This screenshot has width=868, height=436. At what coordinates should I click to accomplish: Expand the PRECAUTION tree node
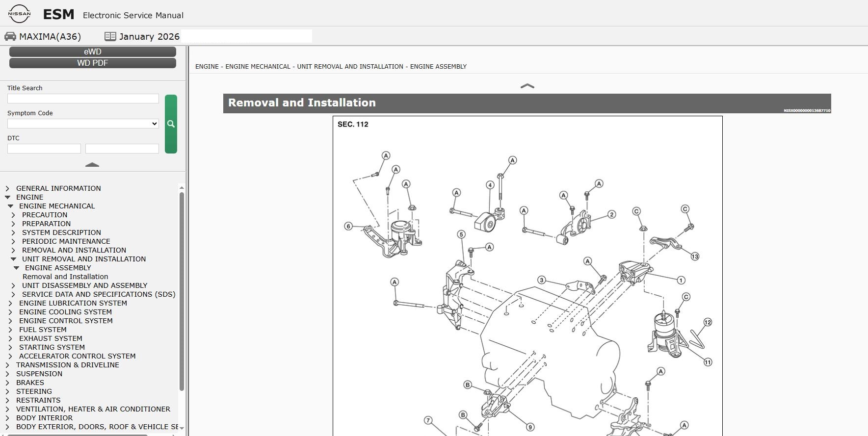tap(13, 215)
